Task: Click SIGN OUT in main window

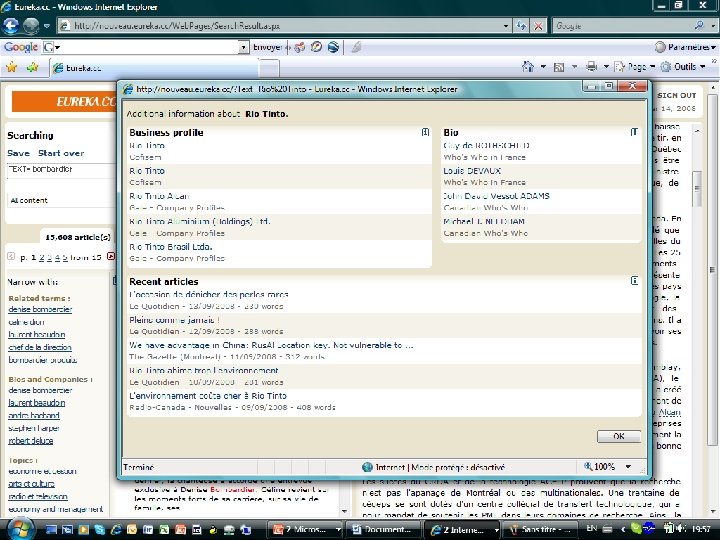Action: click(x=676, y=96)
